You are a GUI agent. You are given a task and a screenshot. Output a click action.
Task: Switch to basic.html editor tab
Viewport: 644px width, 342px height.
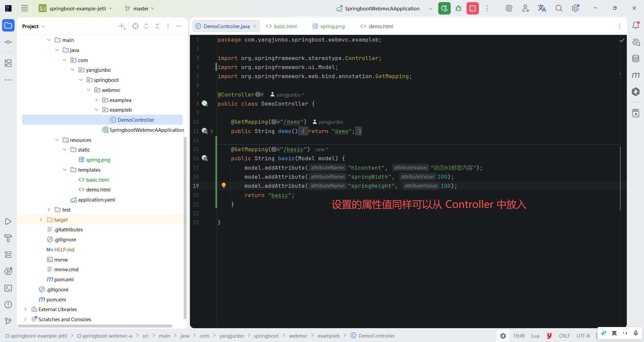tap(281, 26)
